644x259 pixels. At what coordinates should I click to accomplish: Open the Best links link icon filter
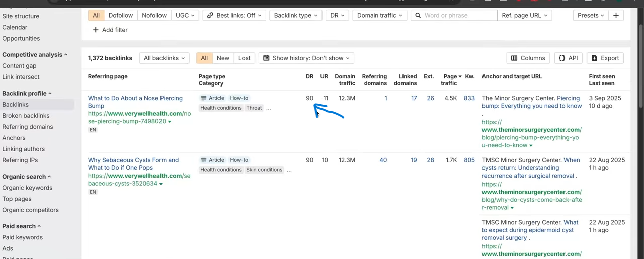pyautogui.click(x=211, y=16)
